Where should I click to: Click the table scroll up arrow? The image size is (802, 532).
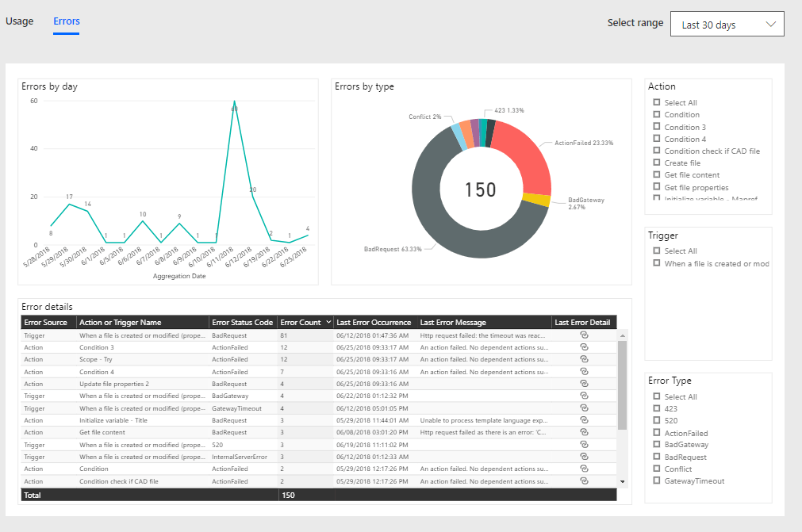[623, 335]
